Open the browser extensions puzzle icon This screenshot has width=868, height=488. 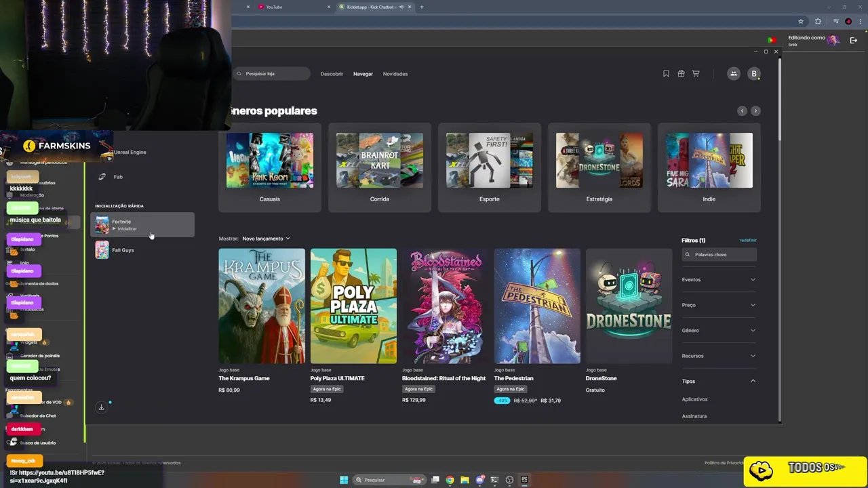pyautogui.click(x=818, y=21)
